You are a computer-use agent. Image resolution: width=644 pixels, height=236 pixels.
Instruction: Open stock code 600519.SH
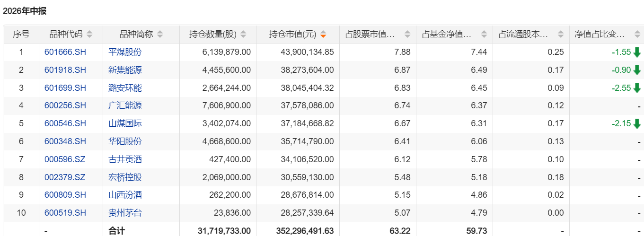coord(65,213)
